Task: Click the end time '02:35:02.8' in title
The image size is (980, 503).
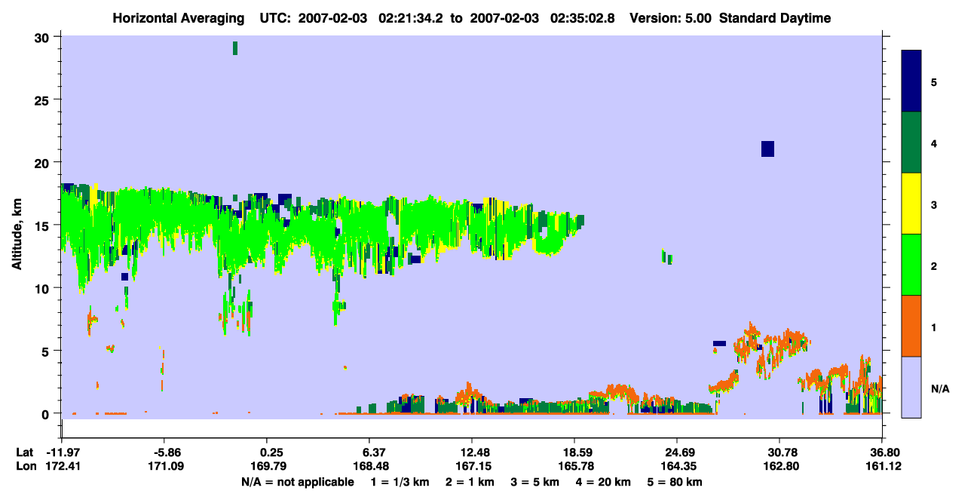Action: coord(583,18)
